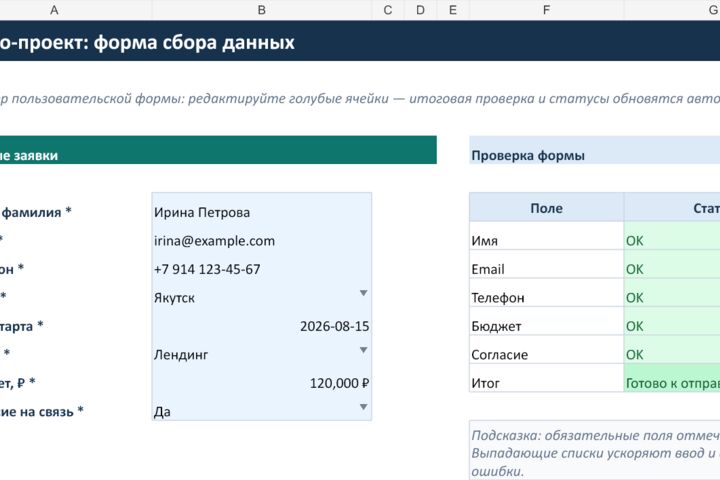Image resolution: width=720 pixels, height=480 pixels.
Task: Click the OK status next to Телефон
Action: pyautogui.click(x=672, y=293)
